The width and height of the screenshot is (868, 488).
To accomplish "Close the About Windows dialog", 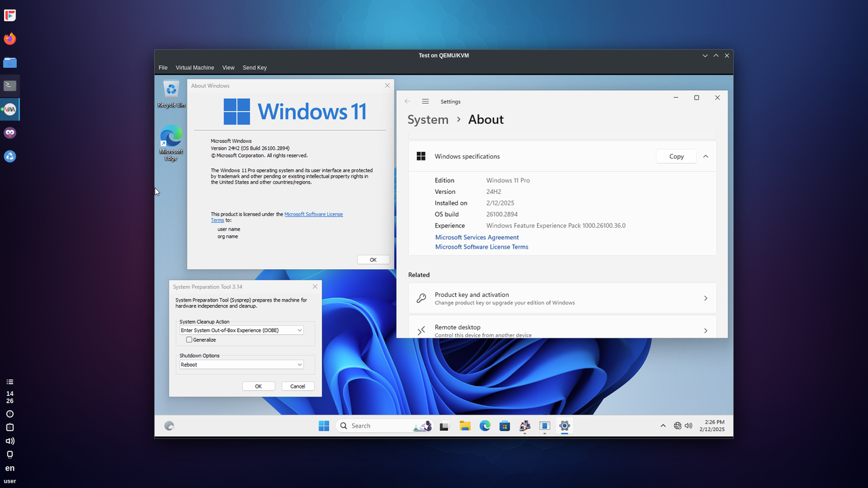I will click(x=387, y=85).
